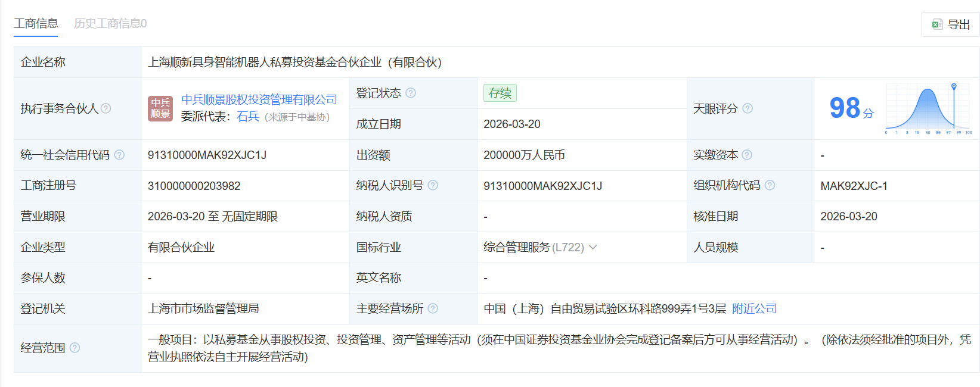This screenshot has height=387, width=980.
Task: Click help icon next to 天眼评分
Action: click(748, 108)
